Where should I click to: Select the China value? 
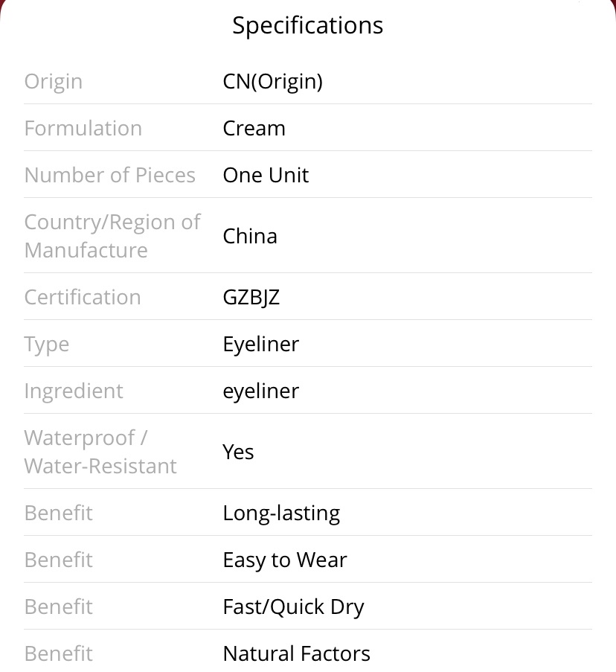[250, 236]
